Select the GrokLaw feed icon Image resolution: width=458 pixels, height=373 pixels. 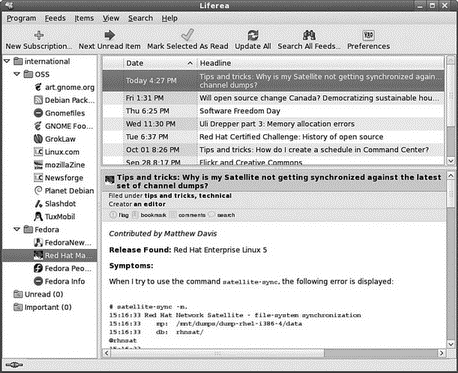coord(38,139)
